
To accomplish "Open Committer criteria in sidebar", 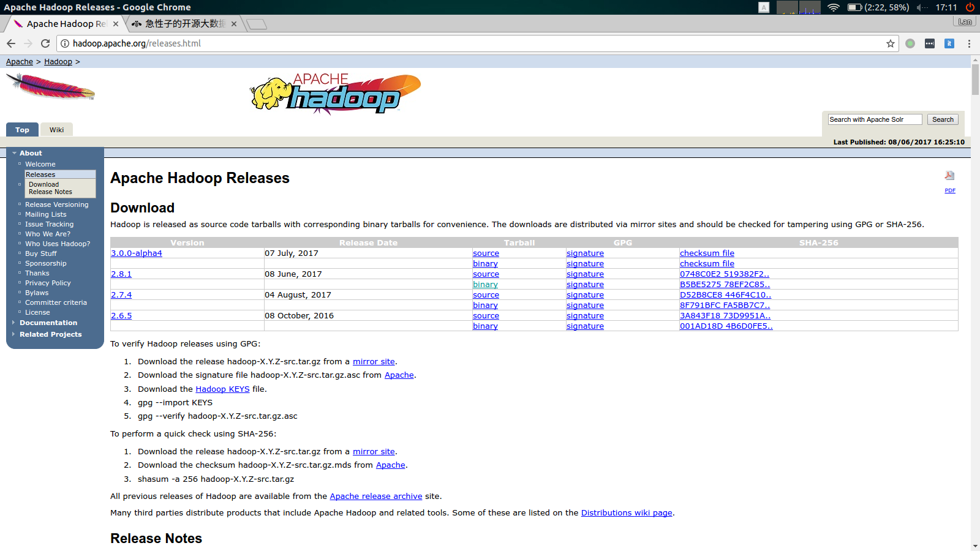I will coord(56,302).
